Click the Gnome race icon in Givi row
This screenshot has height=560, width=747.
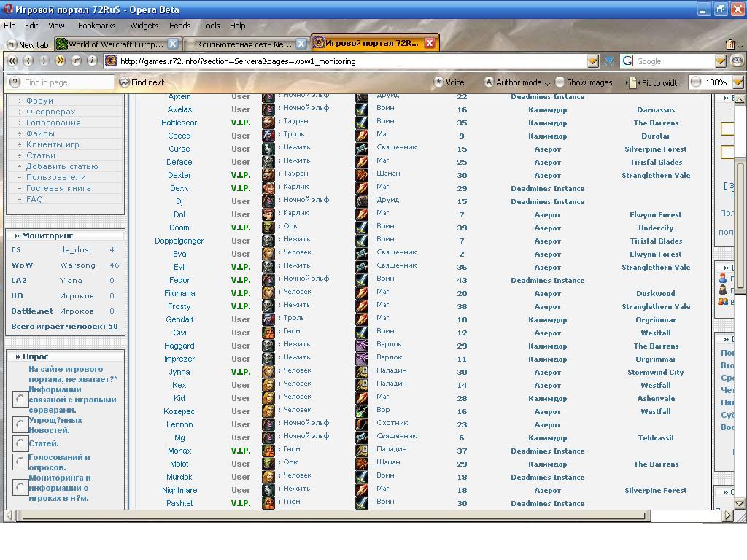point(268,332)
